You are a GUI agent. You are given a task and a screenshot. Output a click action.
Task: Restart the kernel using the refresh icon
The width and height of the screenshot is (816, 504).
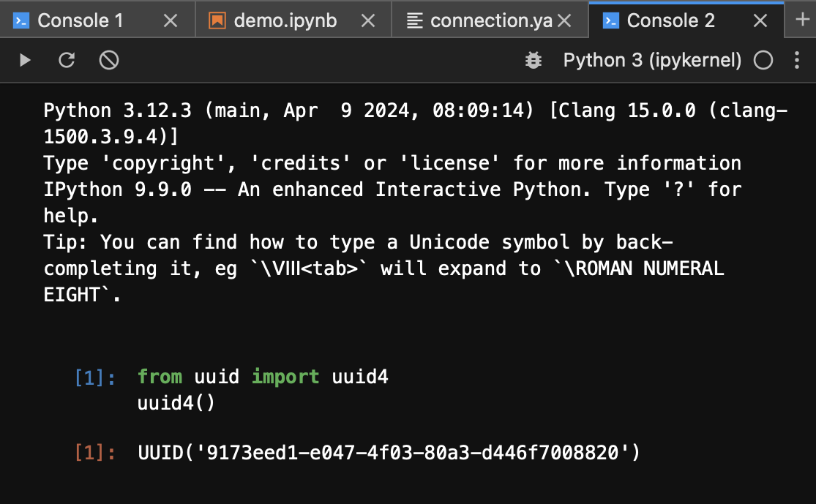(66, 60)
